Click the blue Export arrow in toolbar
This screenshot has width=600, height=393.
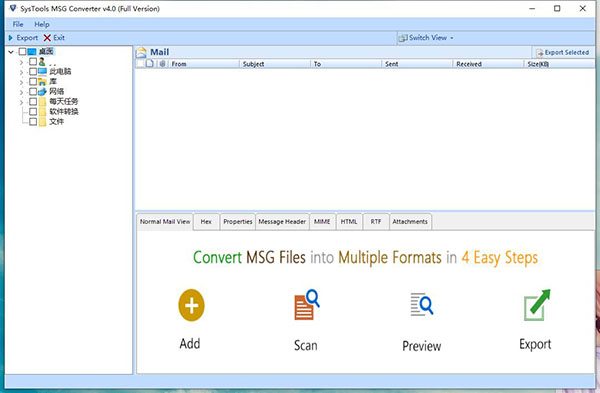(x=11, y=38)
